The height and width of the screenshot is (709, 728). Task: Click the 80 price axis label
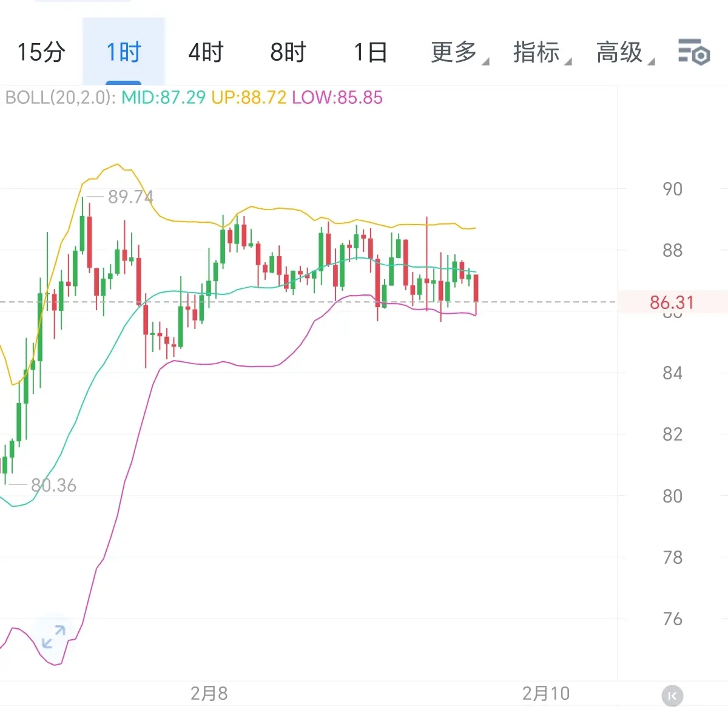[x=672, y=497]
